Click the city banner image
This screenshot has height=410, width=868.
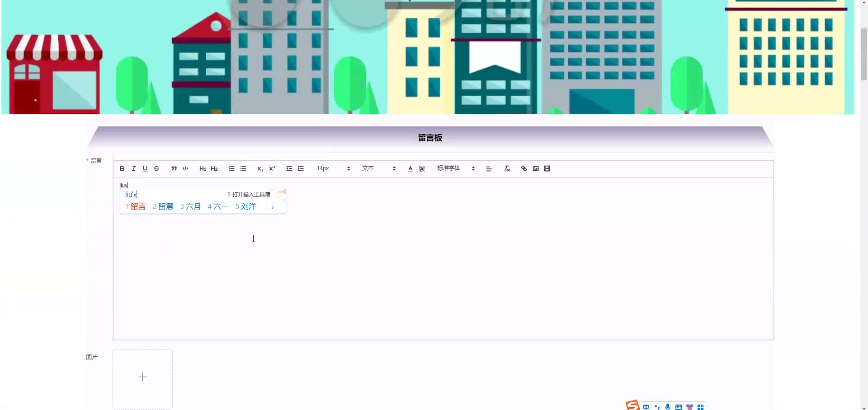click(x=428, y=57)
